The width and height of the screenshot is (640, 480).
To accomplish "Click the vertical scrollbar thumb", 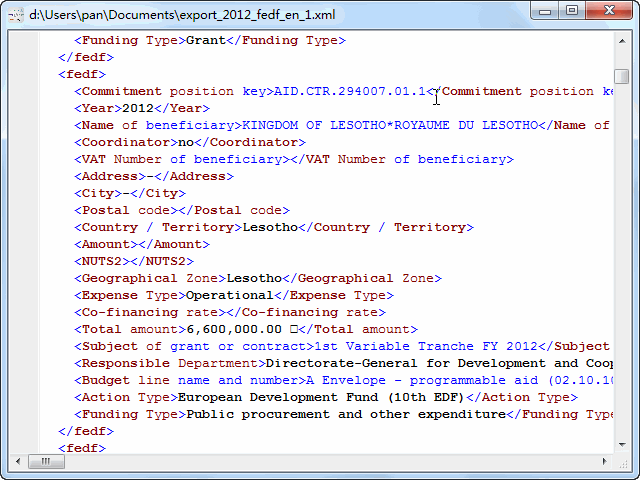I will (x=622, y=76).
